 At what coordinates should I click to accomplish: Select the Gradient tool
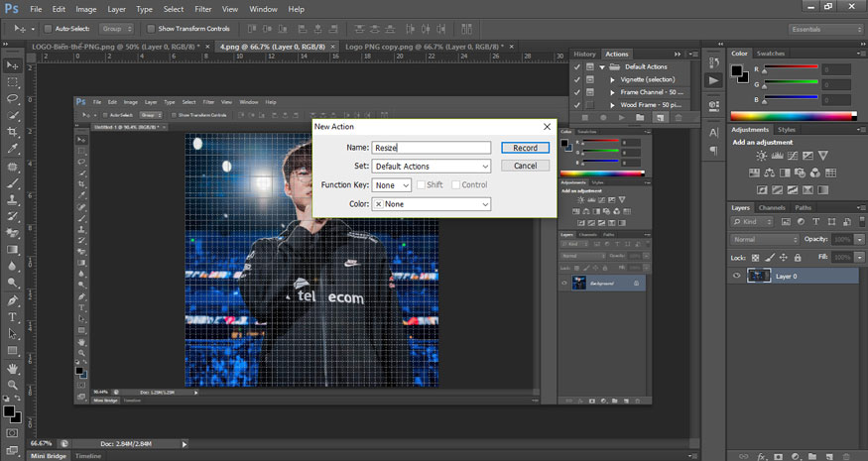point(12,250)
